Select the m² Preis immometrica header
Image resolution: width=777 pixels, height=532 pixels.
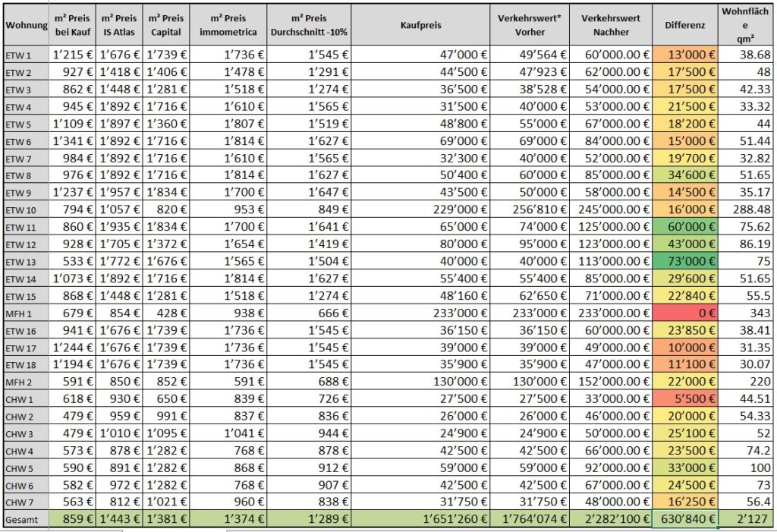228,25
